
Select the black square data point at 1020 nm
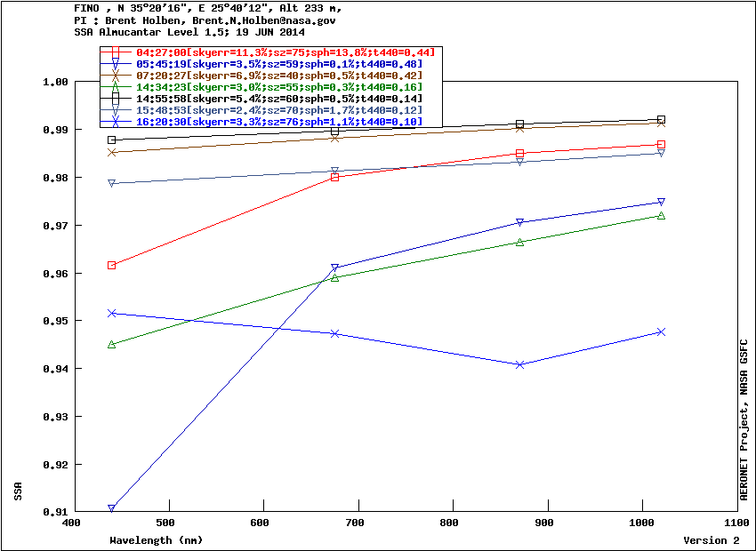(x=661, y=119)
